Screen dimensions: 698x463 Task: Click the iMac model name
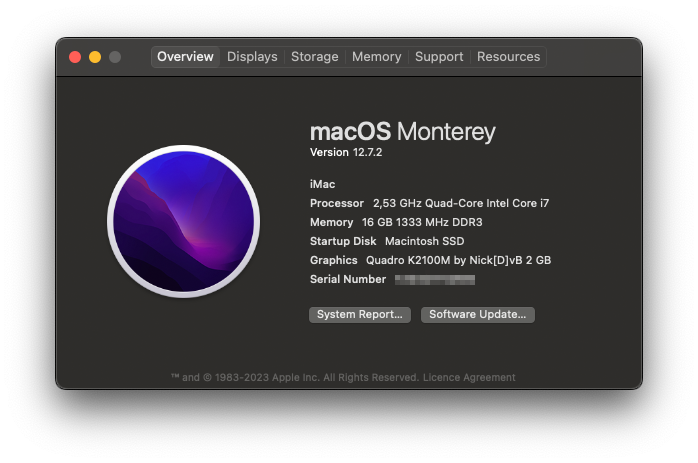coord(322,184)
